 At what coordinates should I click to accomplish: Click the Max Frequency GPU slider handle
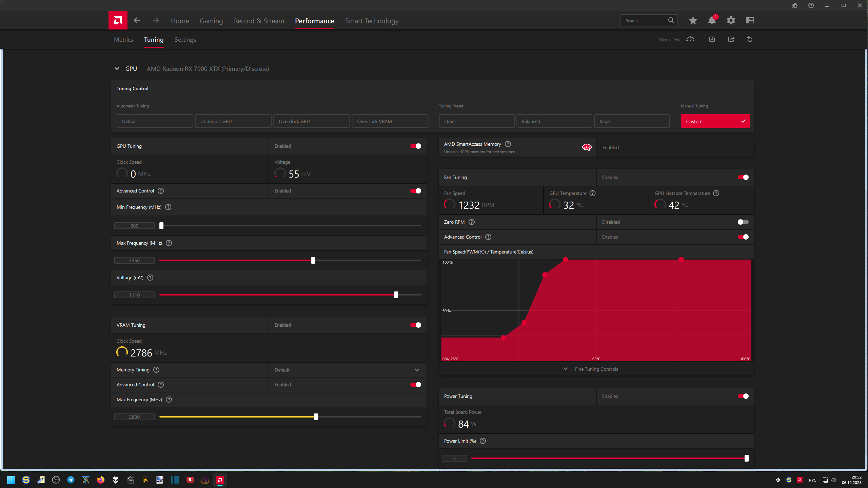click(313, 260)
